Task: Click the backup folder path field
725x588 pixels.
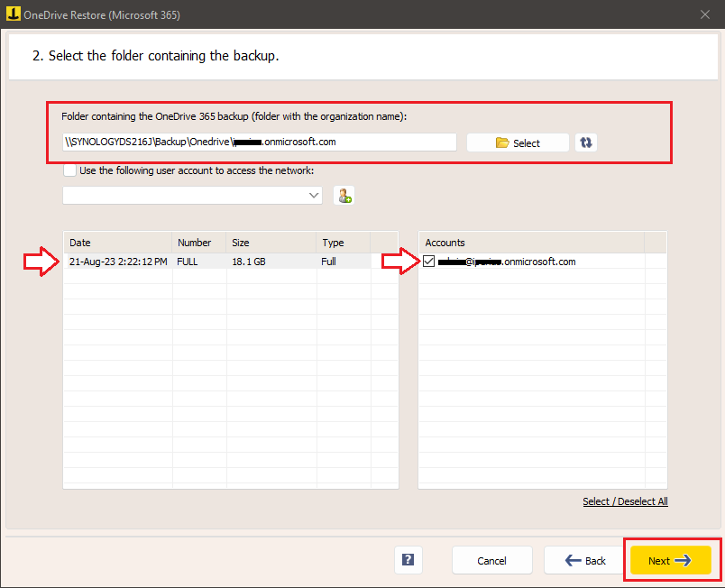Action: click(260, 142)
